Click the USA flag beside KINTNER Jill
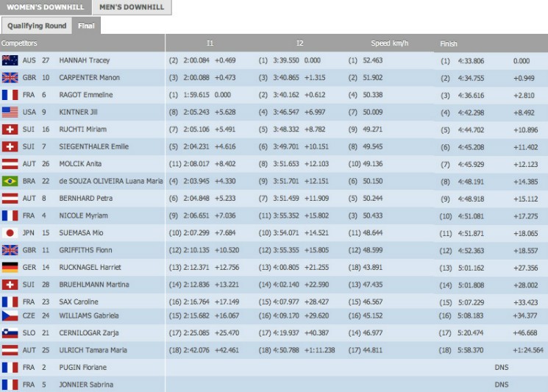This screenshot has height=392, width=548. 10,112
